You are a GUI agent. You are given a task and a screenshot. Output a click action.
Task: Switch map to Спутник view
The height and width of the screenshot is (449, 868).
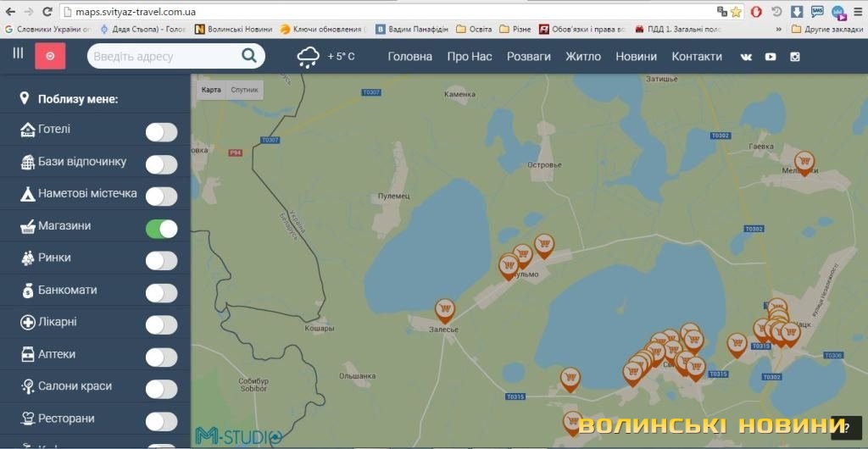(x=245, y=90)
